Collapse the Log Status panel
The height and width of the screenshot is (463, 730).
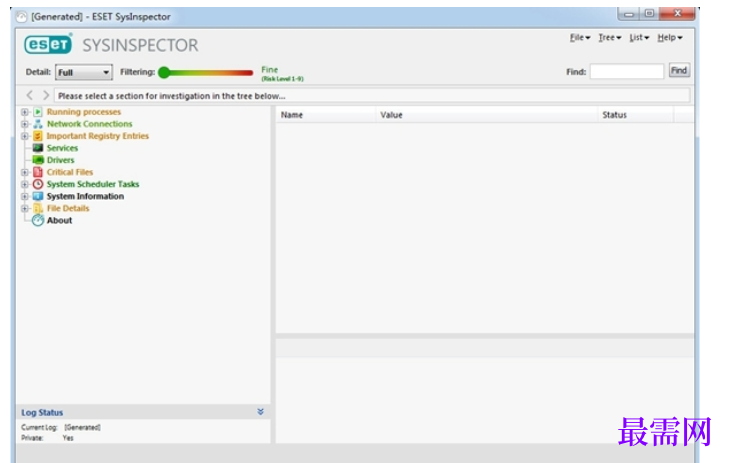(260, 412)
